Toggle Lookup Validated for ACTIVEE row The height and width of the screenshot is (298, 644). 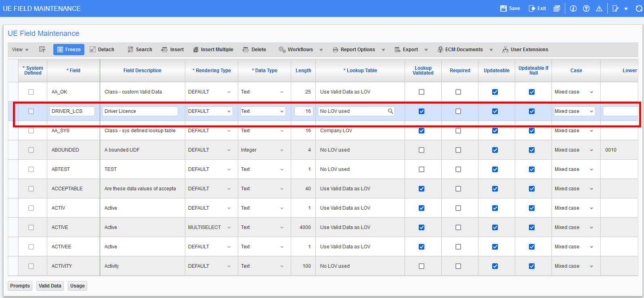coord(422,247)
